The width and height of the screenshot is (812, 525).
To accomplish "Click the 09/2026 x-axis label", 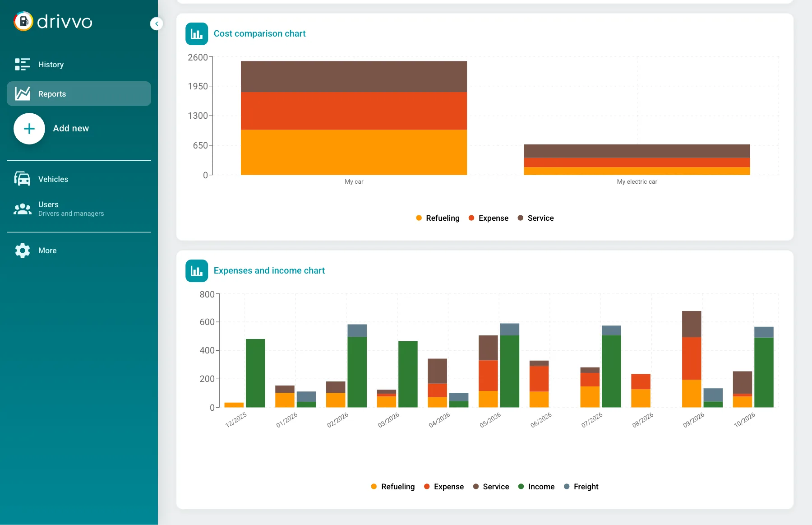I will click(693, 420).
